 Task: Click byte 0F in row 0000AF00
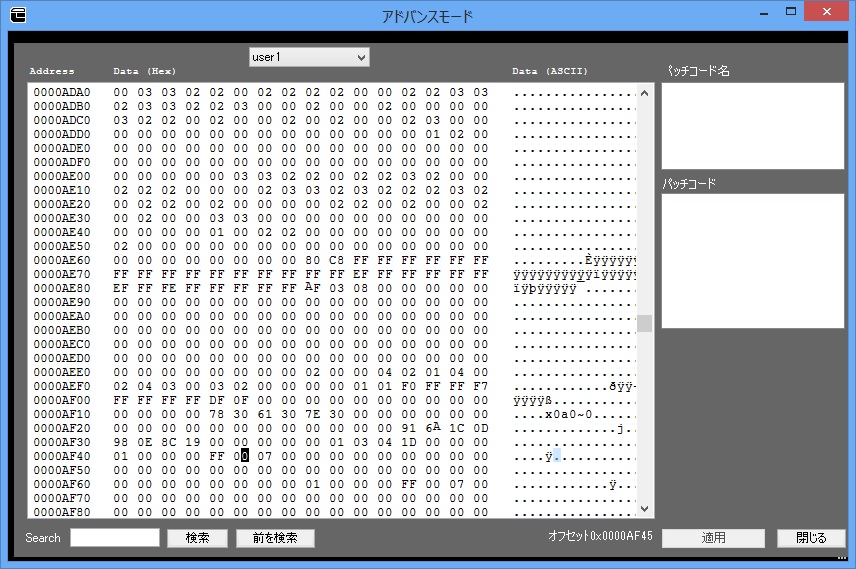[241, 400]
